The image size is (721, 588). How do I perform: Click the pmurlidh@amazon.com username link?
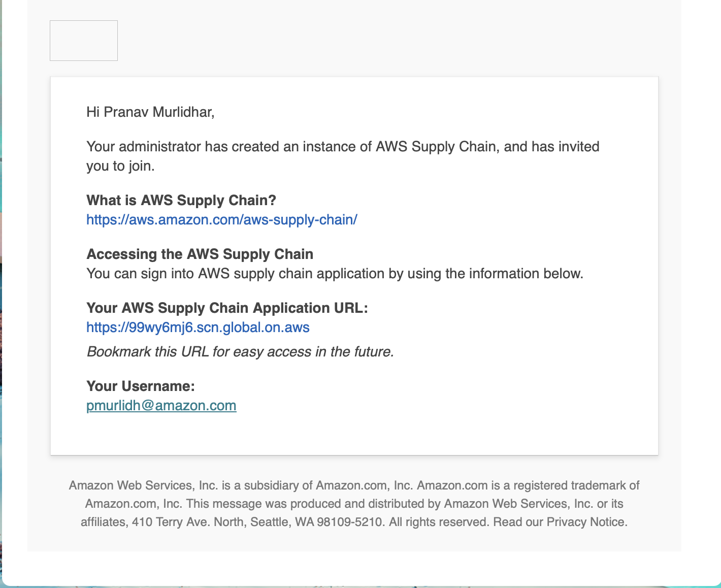161,406
